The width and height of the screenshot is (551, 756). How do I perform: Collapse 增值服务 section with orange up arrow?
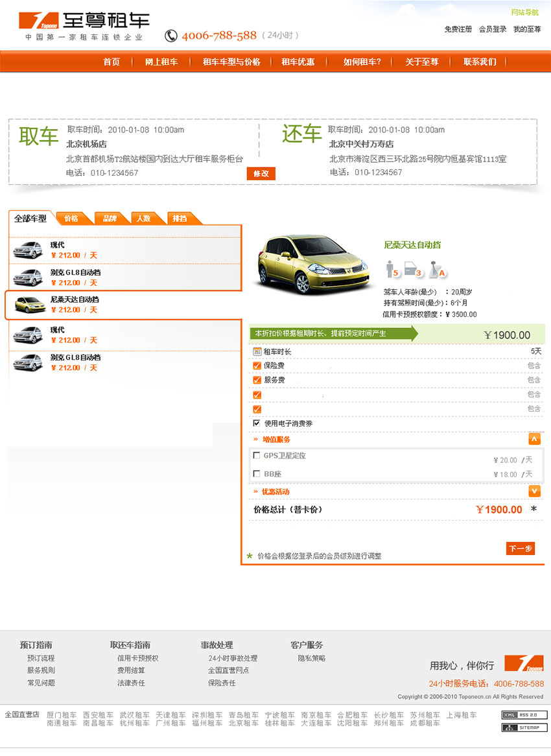pos(534,439)
